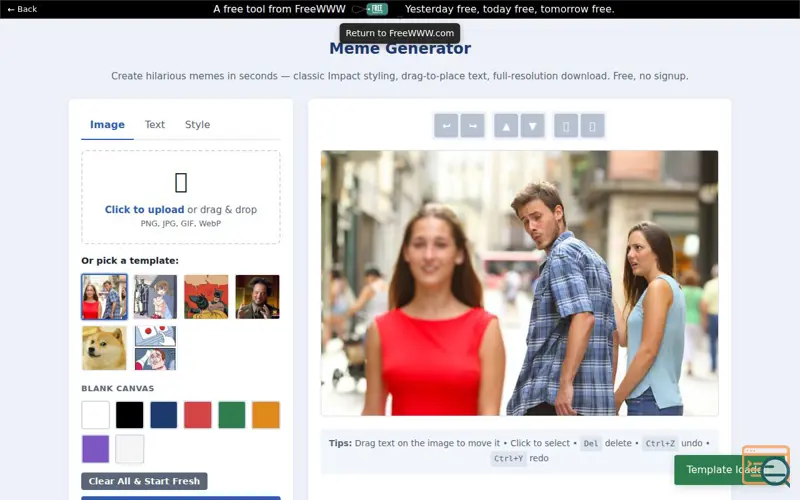Choose the navy blue blank canvas swatch

click(x=164, y=415)
